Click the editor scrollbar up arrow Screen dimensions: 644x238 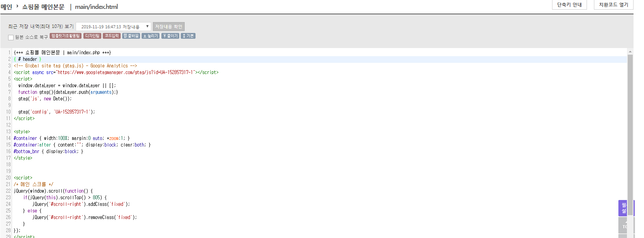pyautogui.click(x=630, y=52)
